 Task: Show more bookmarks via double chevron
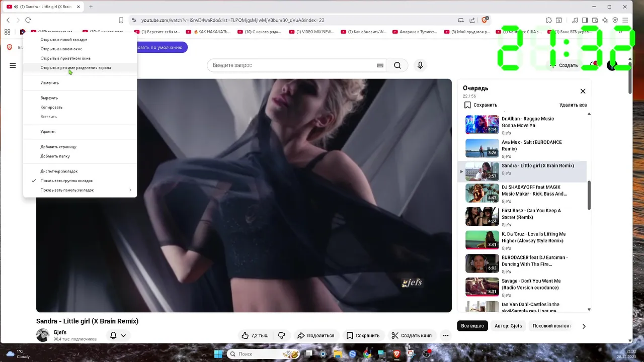pyautogui.click(x=620, y=32)
